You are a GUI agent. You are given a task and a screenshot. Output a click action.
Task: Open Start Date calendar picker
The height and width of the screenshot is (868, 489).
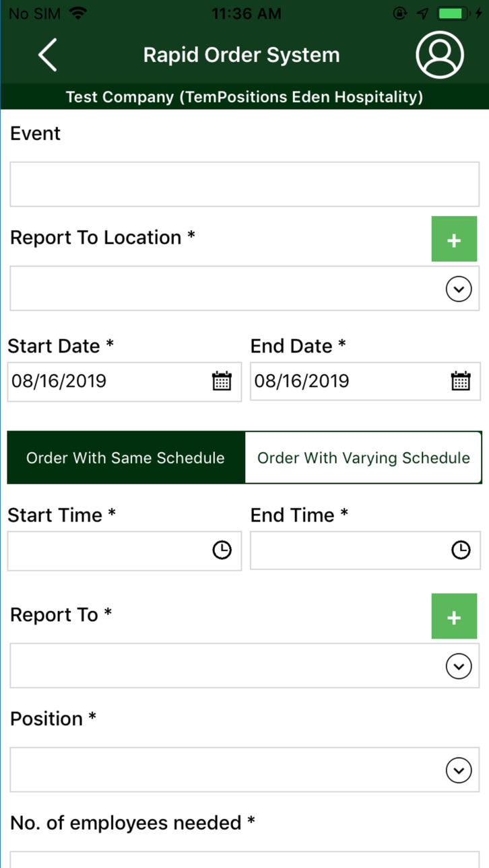tap(222, 381)
